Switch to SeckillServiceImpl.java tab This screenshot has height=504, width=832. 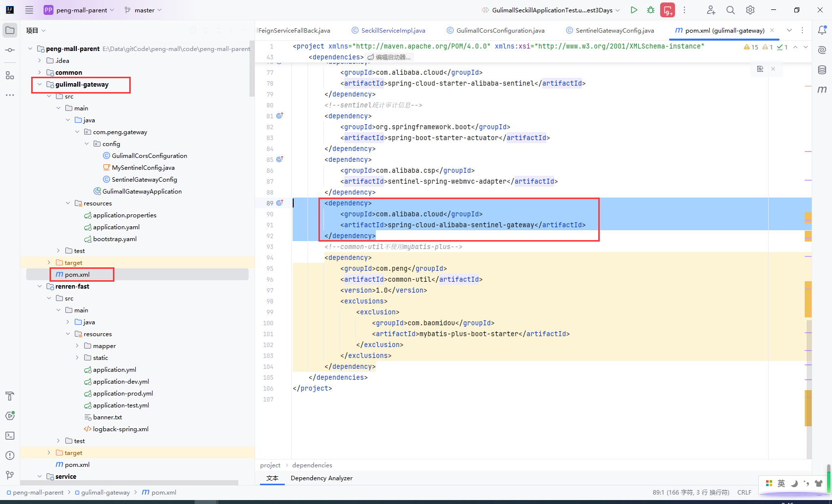(x=388, y=30)
